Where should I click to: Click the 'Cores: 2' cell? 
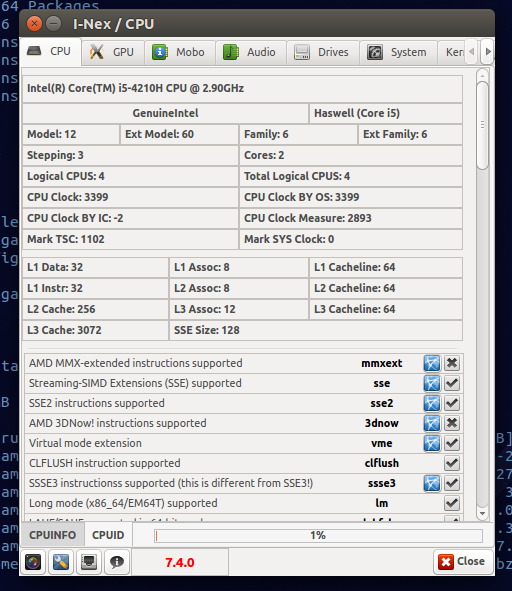pos(351,155)
